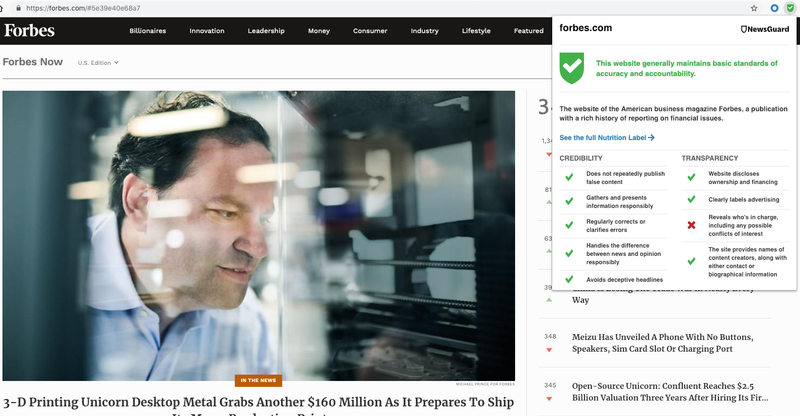
Task: Open the Consumer menu
Action: [x=370, y=31]
